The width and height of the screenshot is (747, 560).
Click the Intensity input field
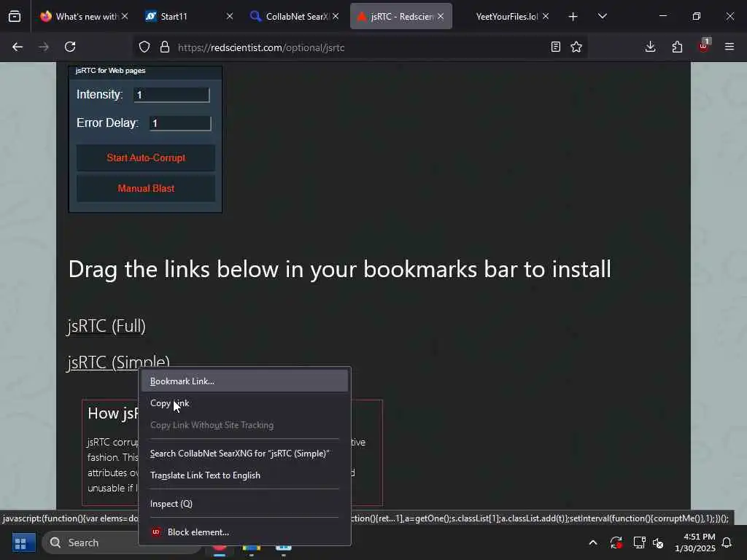(x=171, y=95)
